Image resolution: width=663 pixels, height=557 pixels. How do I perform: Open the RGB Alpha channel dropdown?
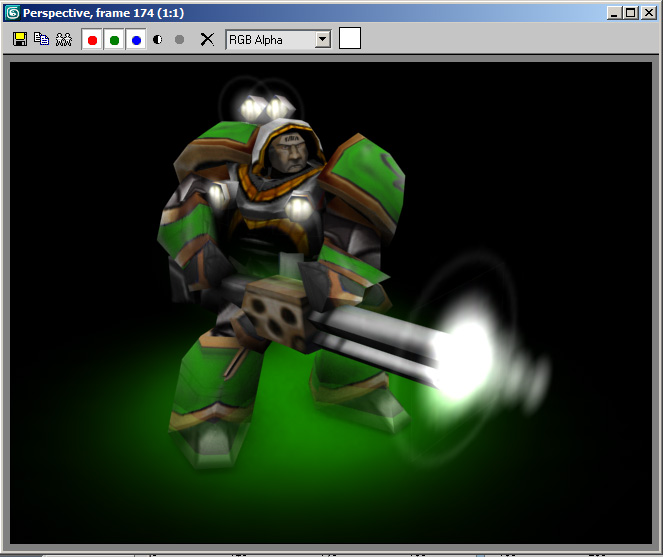click(278, 40)
